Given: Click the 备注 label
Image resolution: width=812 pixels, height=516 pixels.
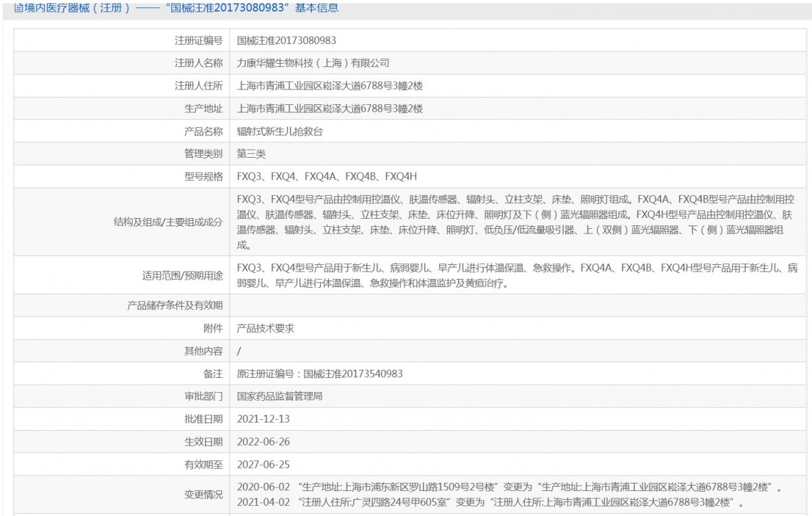Looking at the screenshot, I should [x=212, y=374].
